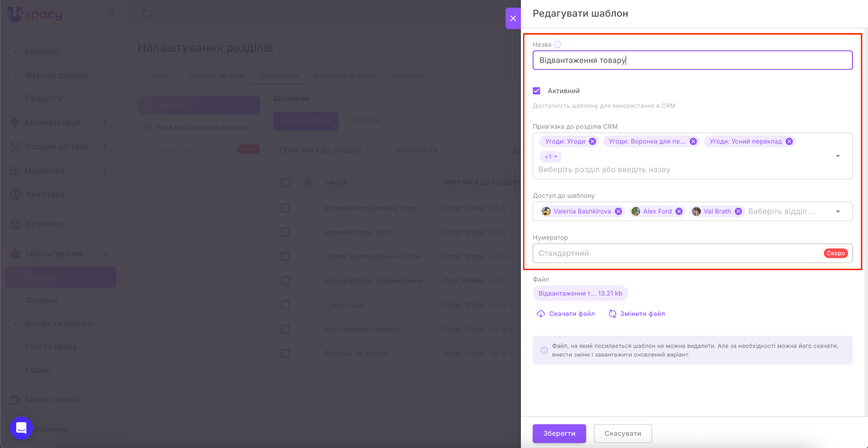Click the Назва text input field
This screenshot has width=868, height=448.
(692, 60)
